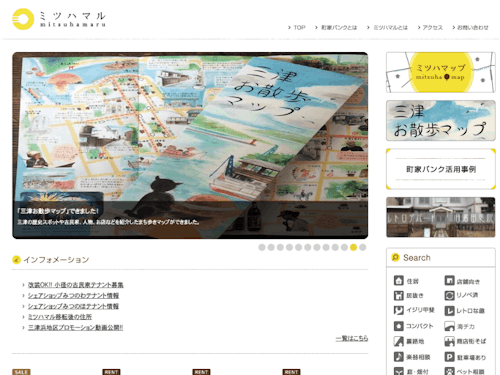Click the リノベ済 renovated search icon
This screenshot has width=500, height=375.
(x=449, y=296)
